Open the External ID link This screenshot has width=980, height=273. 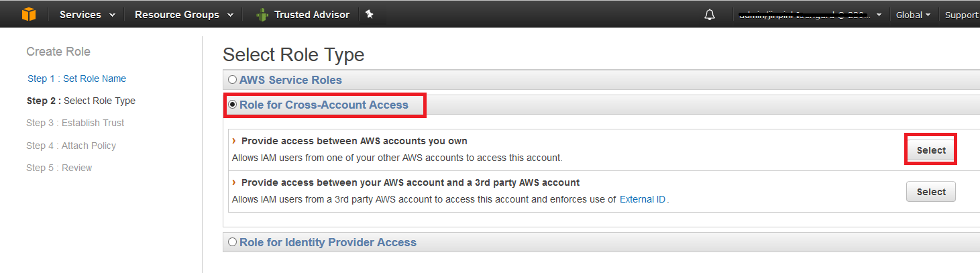pyautogui.click(x=643, y=199)
